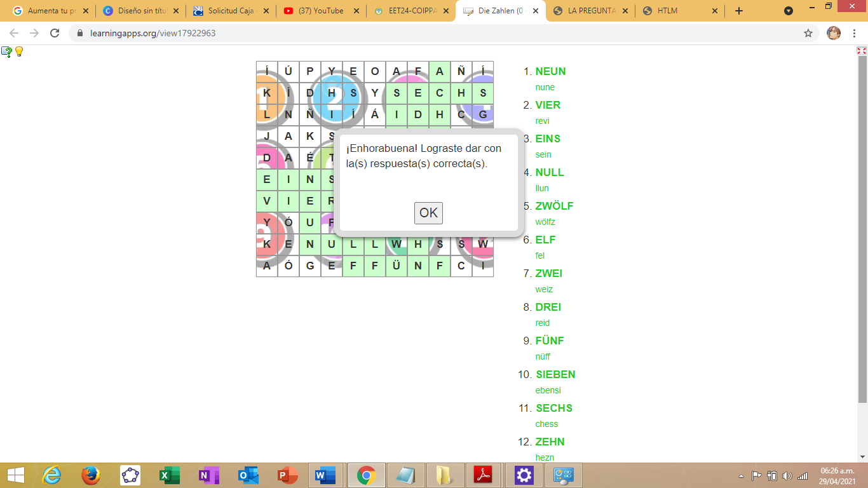This screenshot has width=868, height=488.
Task: Click the task description help icon
Action: pyautogui.click(x=6, y=51)
